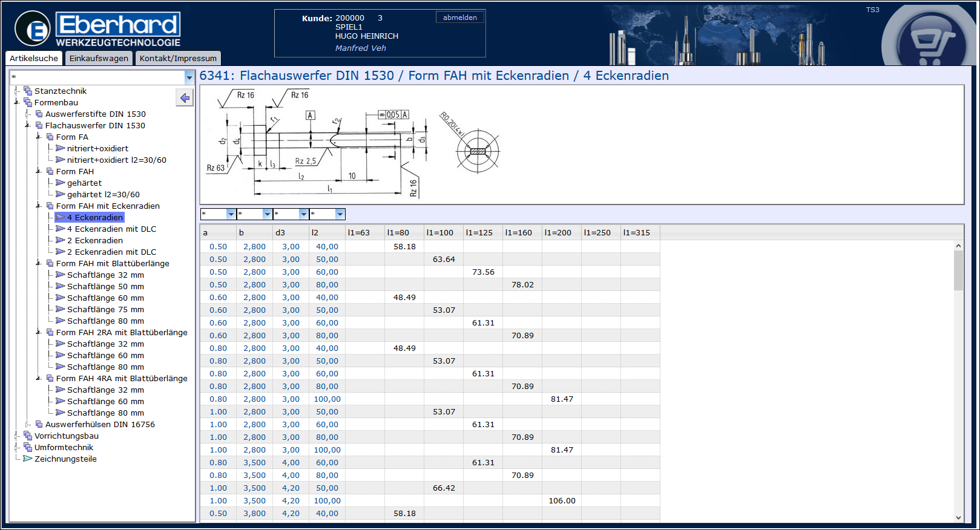Viewport: 980px width, 530px height.
Task: Click the Stanztechnik folder icon
Action: 27,91
